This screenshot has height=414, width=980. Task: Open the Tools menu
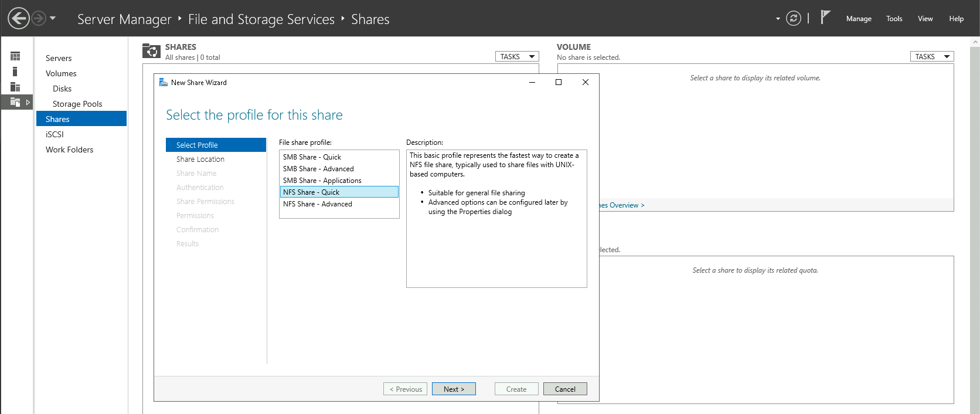pos(894,19)
